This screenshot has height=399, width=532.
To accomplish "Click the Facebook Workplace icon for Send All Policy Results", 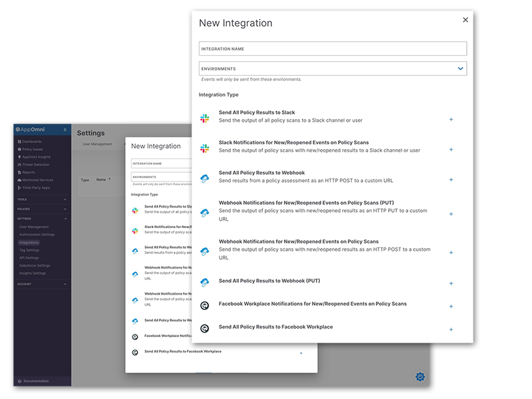I will [205, 328].
